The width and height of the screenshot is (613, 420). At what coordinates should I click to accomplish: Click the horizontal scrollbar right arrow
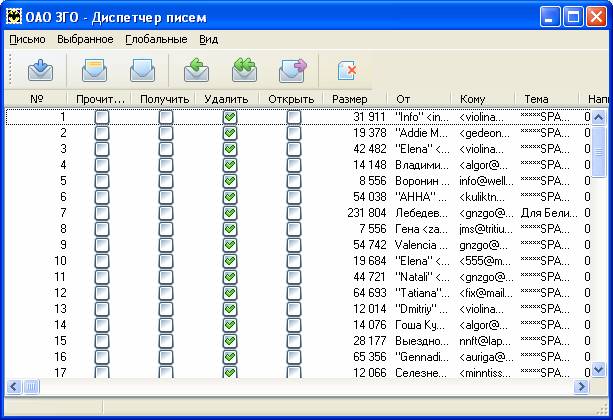tap(581, 386)
